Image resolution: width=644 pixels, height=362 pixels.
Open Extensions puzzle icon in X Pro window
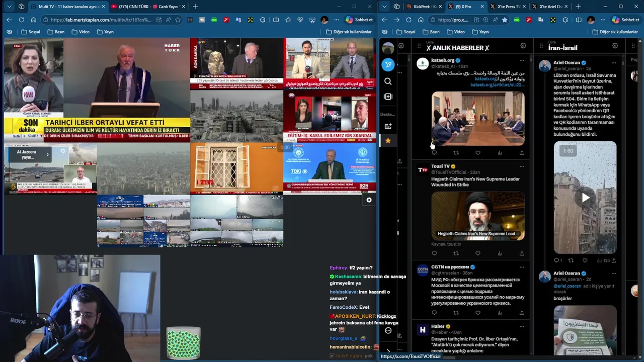[x=565, y=20]
